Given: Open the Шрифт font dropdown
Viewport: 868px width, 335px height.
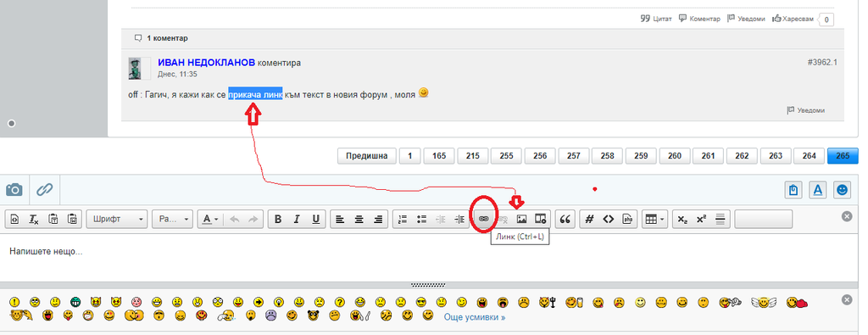Looking at the screenshot, I should [117, 219].
